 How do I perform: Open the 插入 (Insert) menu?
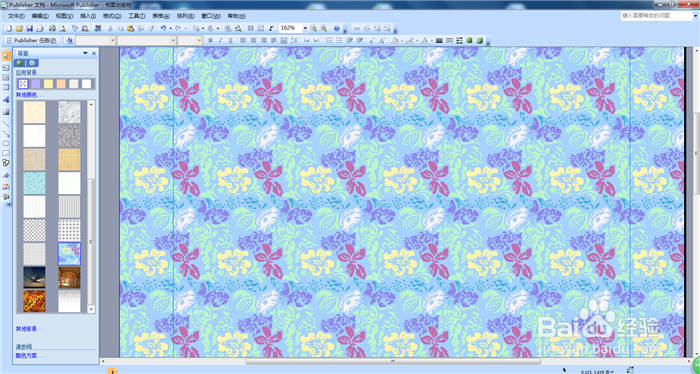[x=88, y=16]
